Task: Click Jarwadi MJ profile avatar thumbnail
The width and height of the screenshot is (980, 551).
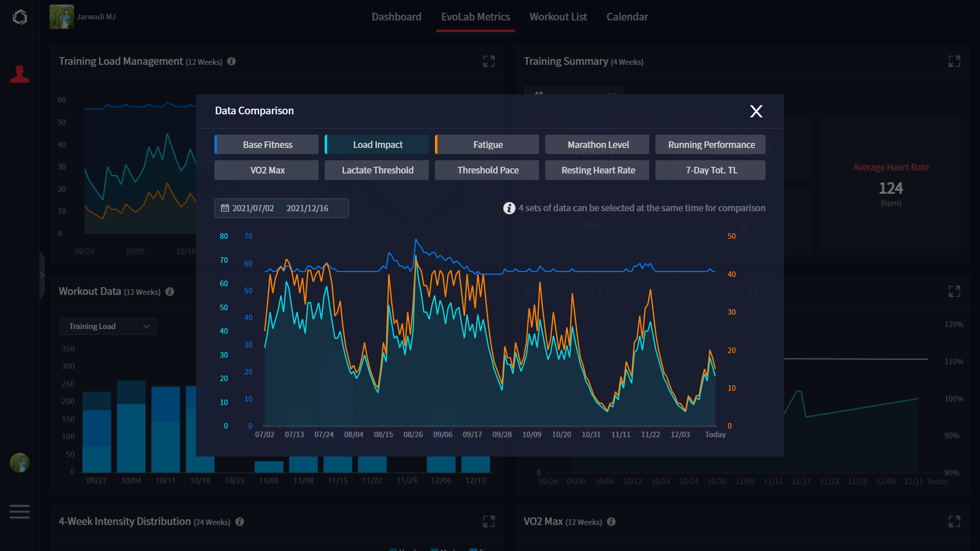Action: click(x=62, y=17)
